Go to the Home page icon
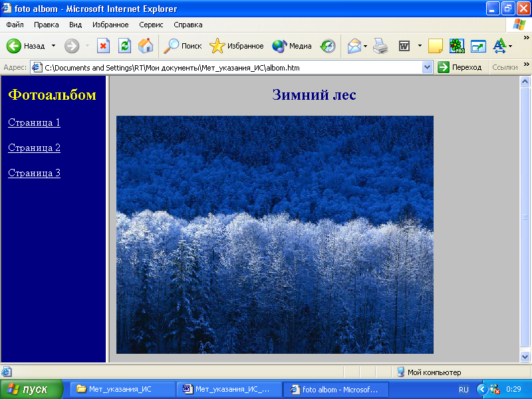The width and height of the screenshot is (532, 399). [x=146, y=46]
